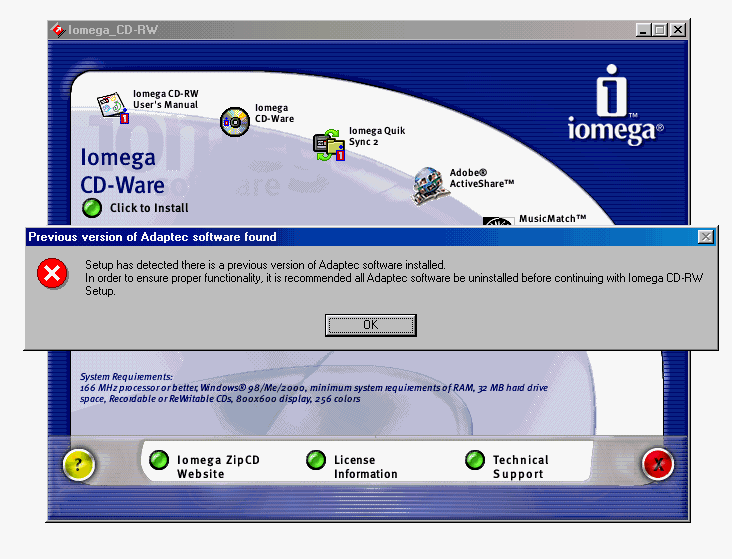This screenshot has height=559, width=732.
Task: Pick the Adobe ActiveShare icon
Action: 429,186
